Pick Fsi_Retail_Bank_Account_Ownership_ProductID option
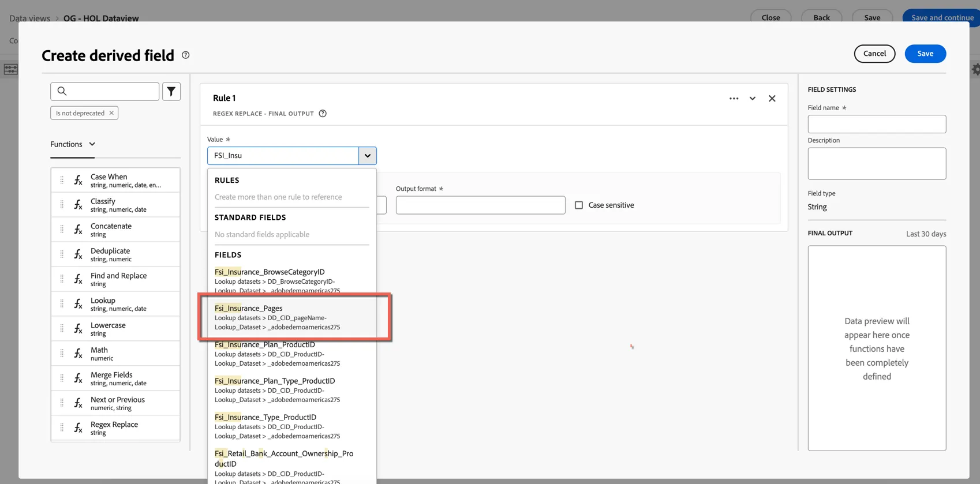The width and height of the screenshot is (980, 484). pyautogui.click(x=292, y=466)
